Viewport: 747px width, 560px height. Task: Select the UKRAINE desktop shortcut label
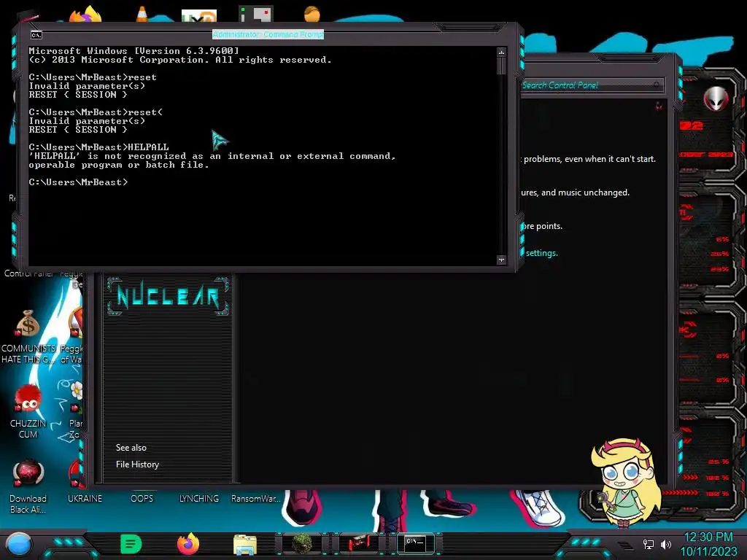pos(85,499)
